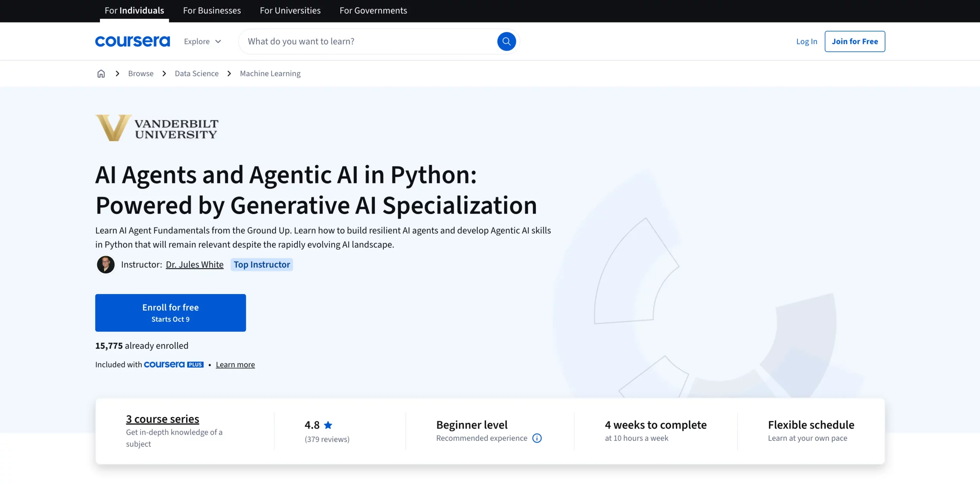Click Learn more about Coursera Plus

235,365
